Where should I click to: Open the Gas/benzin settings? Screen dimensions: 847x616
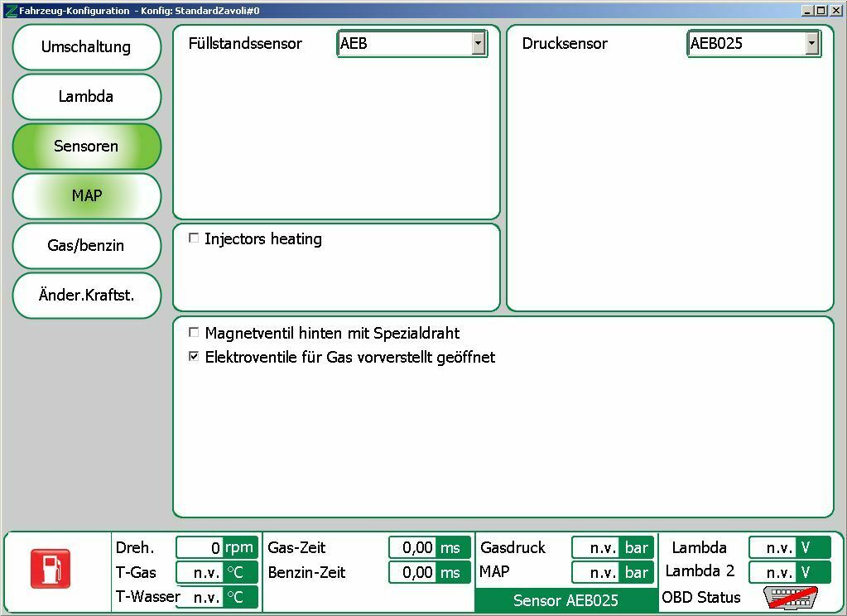coord(86,246)
